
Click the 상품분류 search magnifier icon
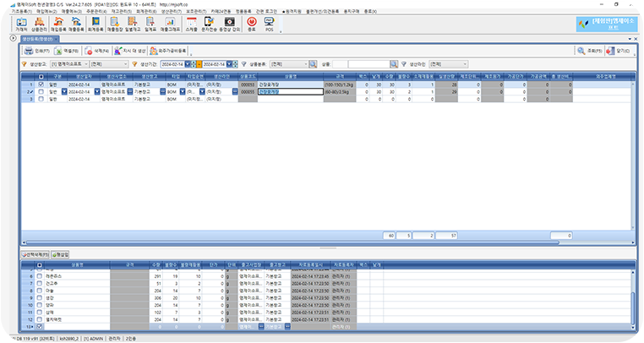point(313,64)
